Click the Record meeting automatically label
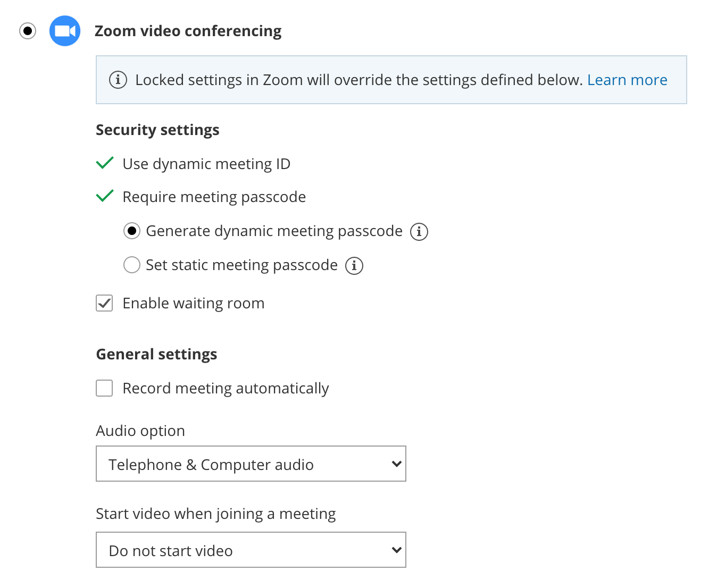This screenshot has width=717, height=588. [x=226, y=388]
